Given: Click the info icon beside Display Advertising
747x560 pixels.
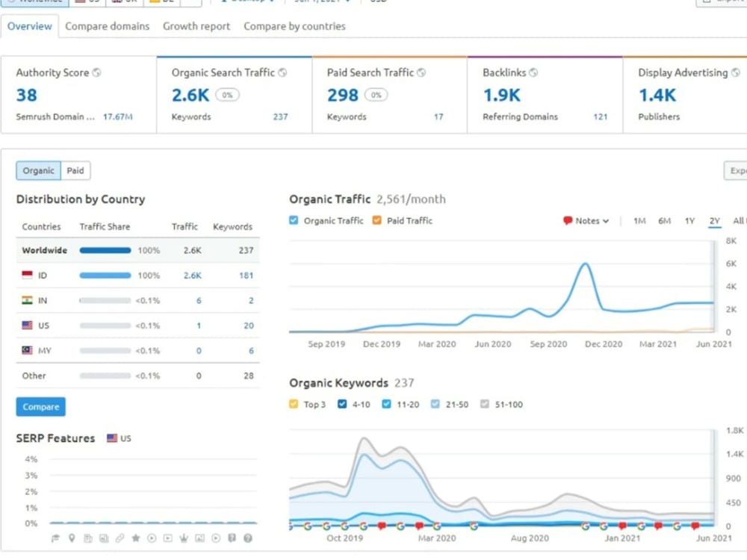Looking at the screenshot, I should (x=736, y=72).
